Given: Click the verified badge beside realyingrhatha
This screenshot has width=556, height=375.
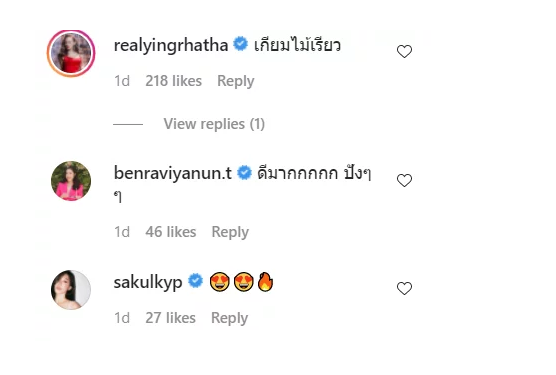Looking at the screenshot, I should coord(240,44).
